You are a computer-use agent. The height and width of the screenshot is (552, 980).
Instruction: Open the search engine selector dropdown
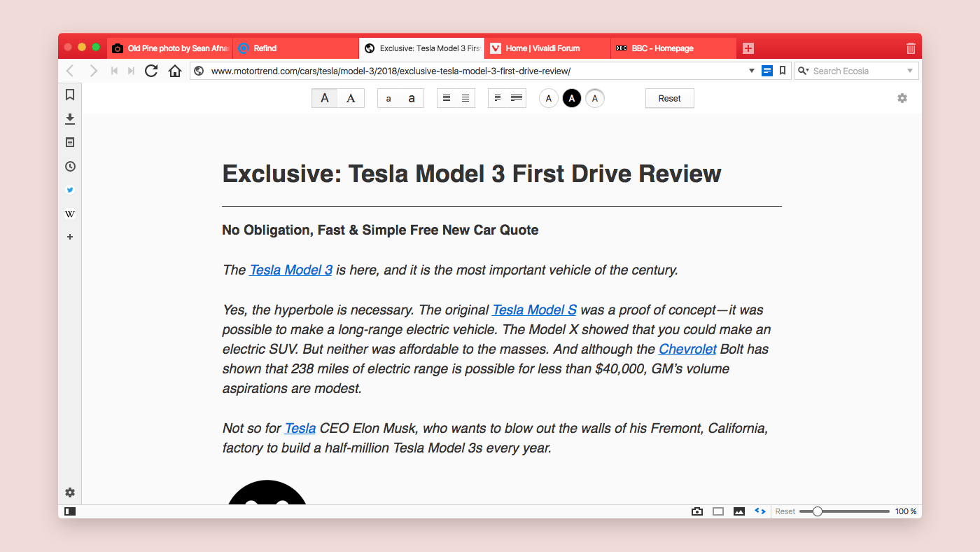(803, 71)
